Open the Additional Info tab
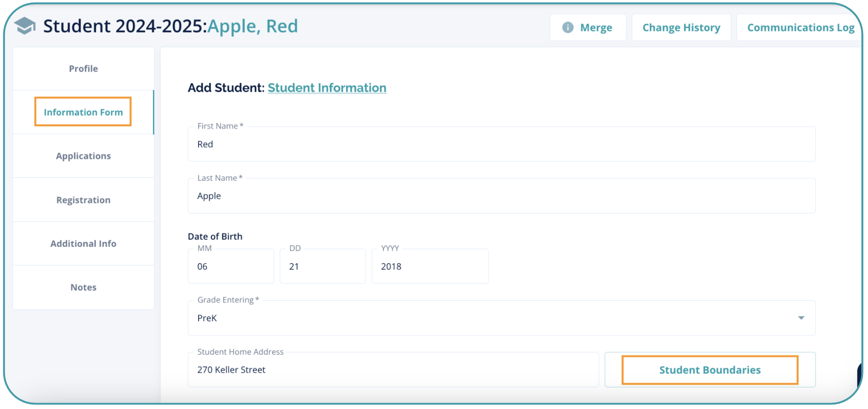Viewport: 868px width, 409px height. [x=84, y=244]
